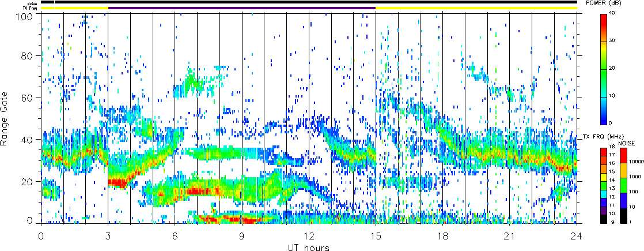Click the "UT hours" x-axis title
Viewport: 644px width, 251px height.
pyautogui.click(x=309, y=246)
